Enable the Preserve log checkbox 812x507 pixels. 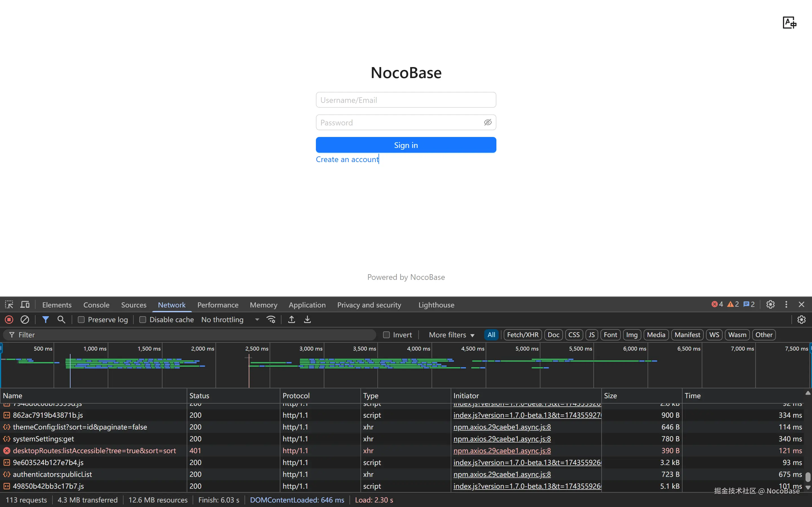tap(81, 320)
